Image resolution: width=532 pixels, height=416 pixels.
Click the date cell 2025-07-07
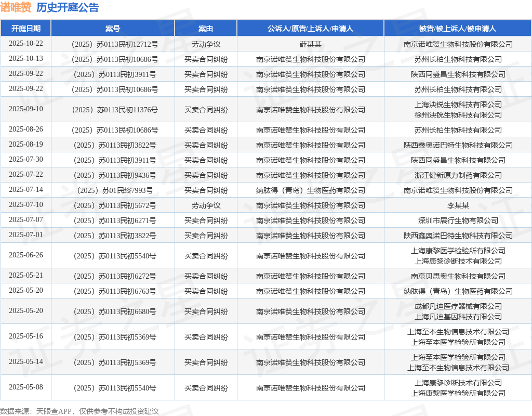[x=26, y=220]
